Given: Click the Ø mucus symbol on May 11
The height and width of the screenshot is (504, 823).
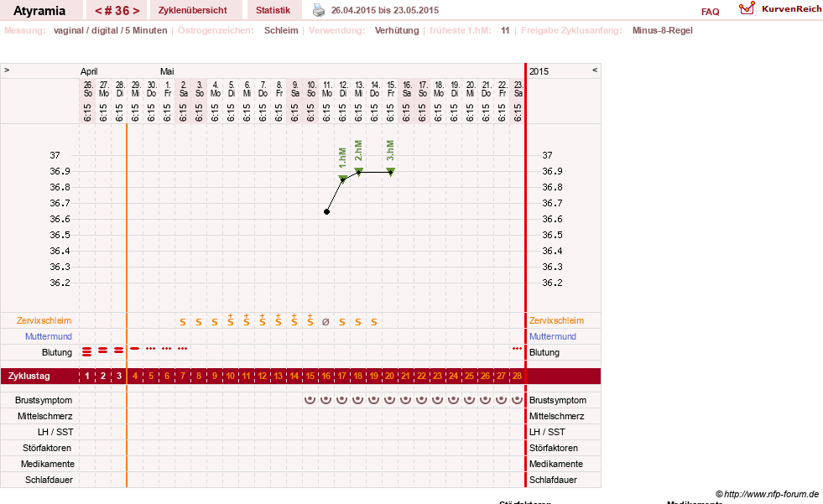Looking at the screenshot, I should 326,322.
